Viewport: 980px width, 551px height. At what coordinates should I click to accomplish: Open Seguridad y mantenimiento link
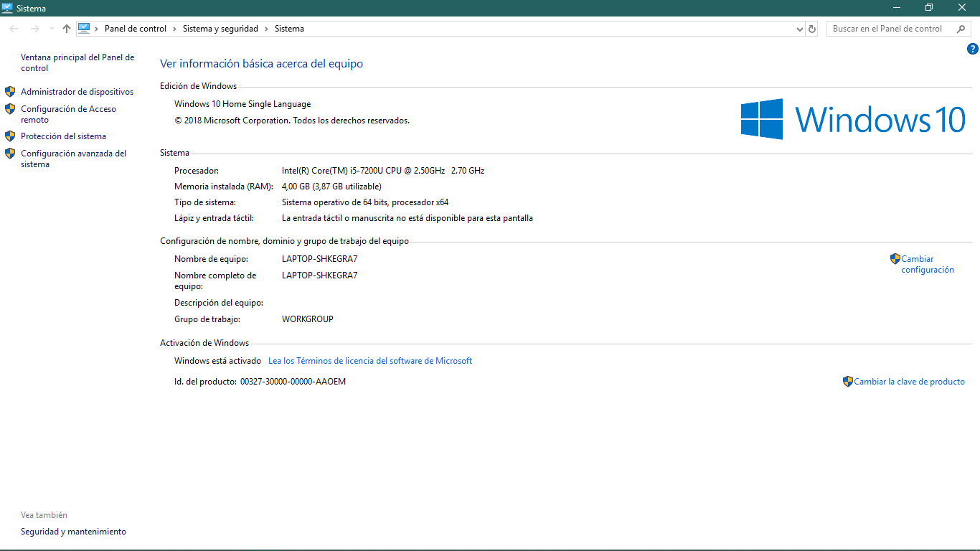point(73,532)
